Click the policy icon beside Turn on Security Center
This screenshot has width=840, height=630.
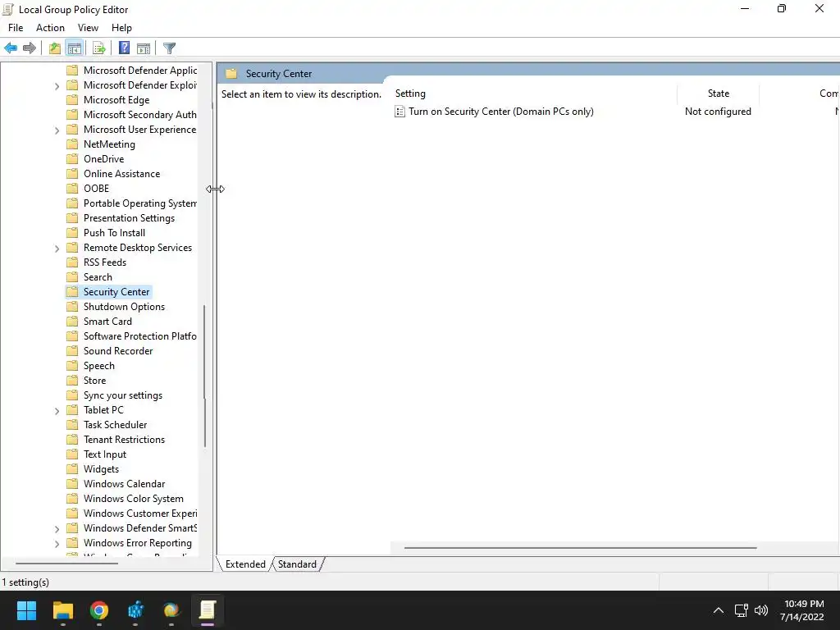coord(399,112)
